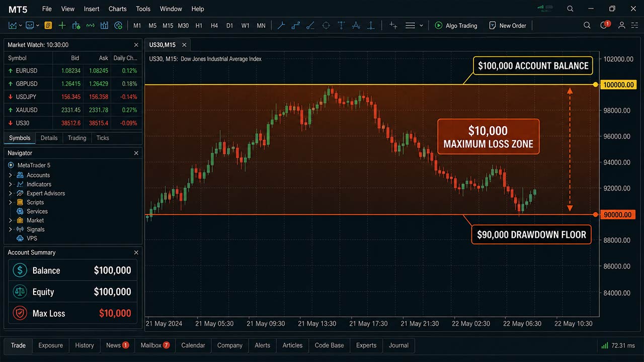The height and width of the screenshot is (362, 644).
Task: Open the Mailbox tab with 7 unread
Action: pyautogui.click(x=155, y=345)
